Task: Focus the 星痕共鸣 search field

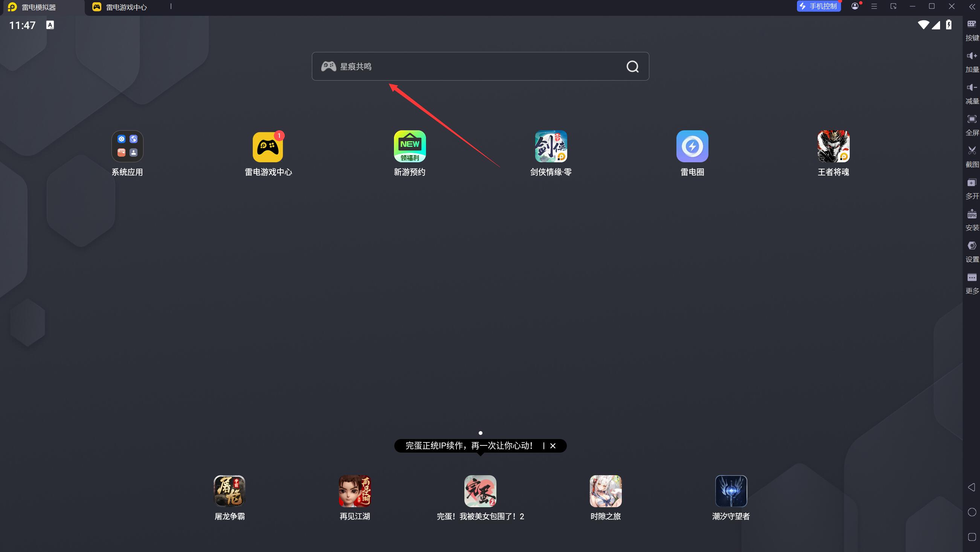Action: tap(480, 66)
